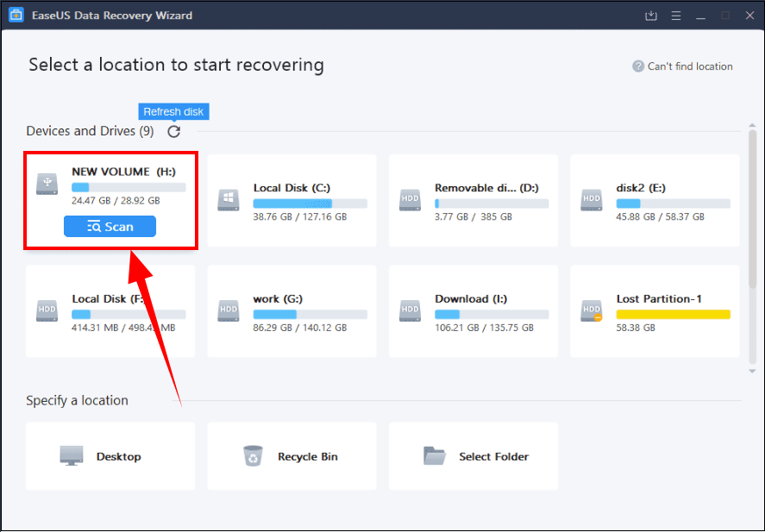Click the NEW VOLUME (H:) label
Viewport: 765px width, 532px height.
124,172
